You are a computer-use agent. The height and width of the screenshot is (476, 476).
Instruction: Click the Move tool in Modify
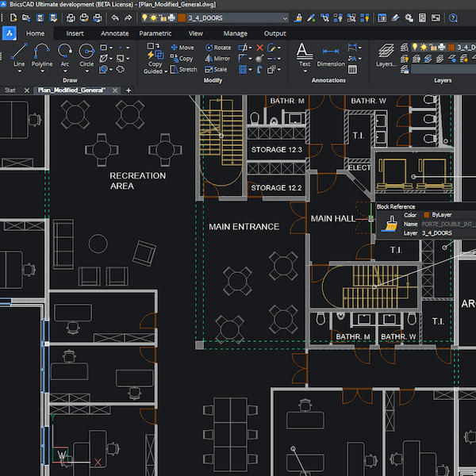182,48
